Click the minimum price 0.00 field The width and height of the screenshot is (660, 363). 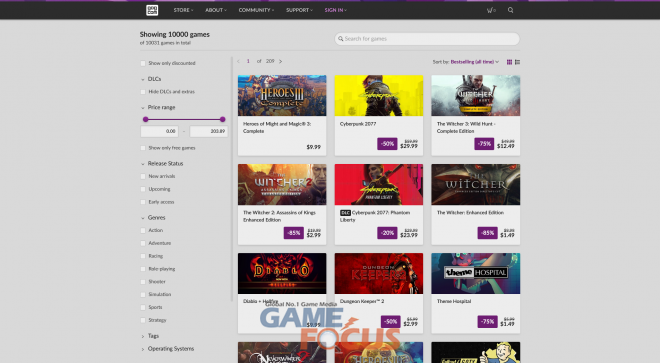click(160, 131)
